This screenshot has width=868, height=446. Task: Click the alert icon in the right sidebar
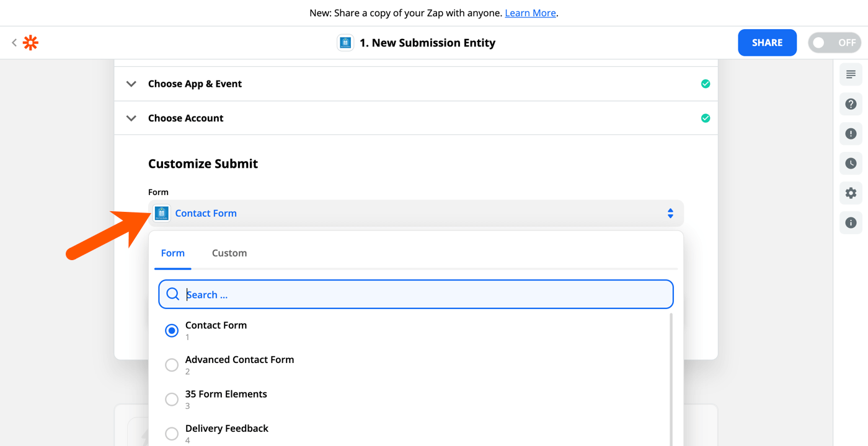click(x=851, y=133)
